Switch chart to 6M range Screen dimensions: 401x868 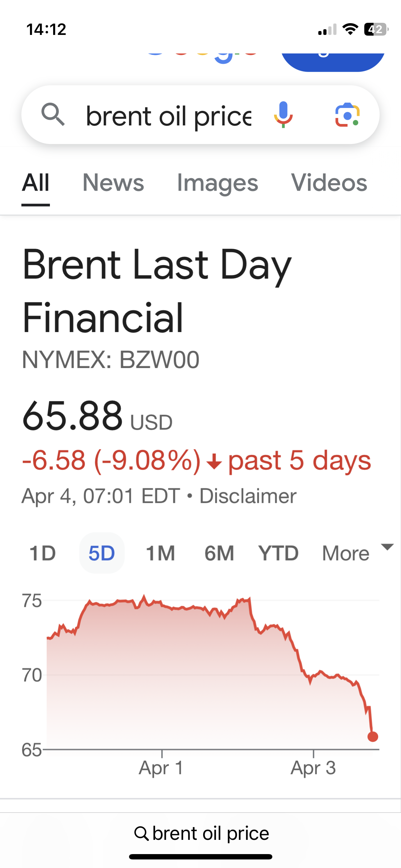(x=219, y=553)
